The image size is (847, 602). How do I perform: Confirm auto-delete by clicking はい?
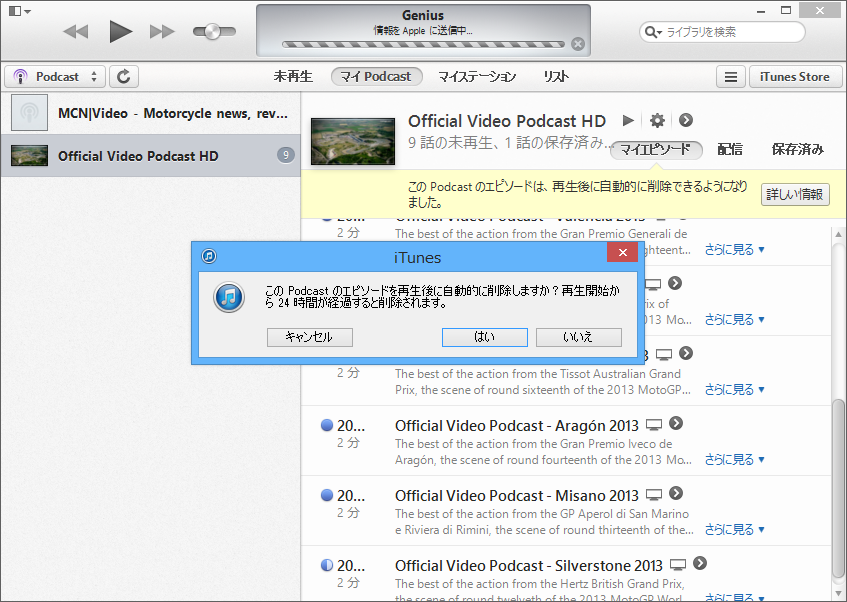[484, 337]
